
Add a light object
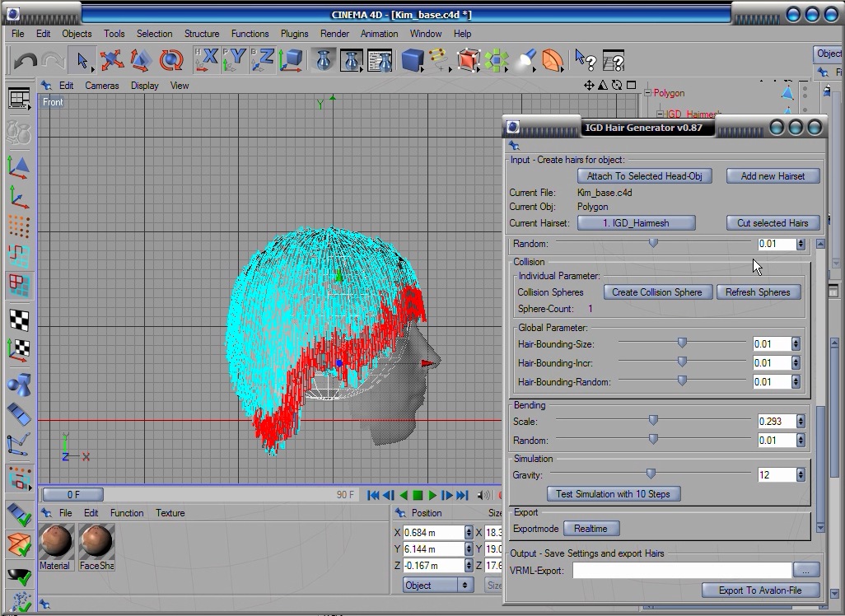[x=525, y=60]
